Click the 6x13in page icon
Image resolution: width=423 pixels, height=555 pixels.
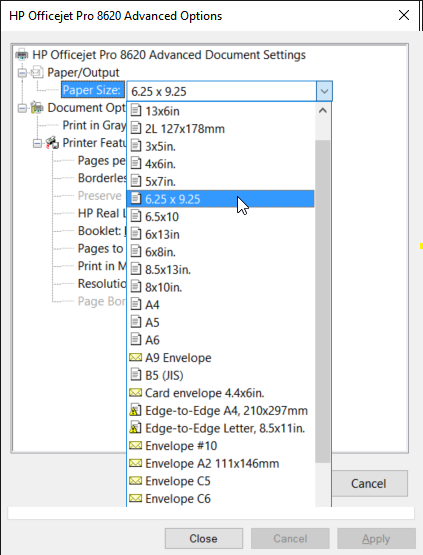coord(136,233)
